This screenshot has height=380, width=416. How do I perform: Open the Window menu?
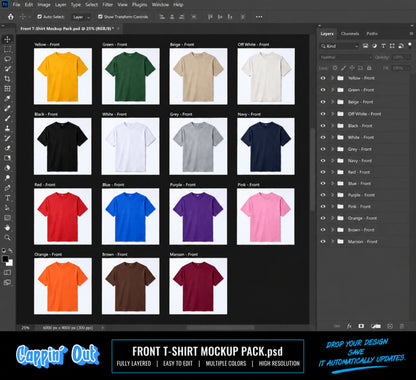[160, 5]
